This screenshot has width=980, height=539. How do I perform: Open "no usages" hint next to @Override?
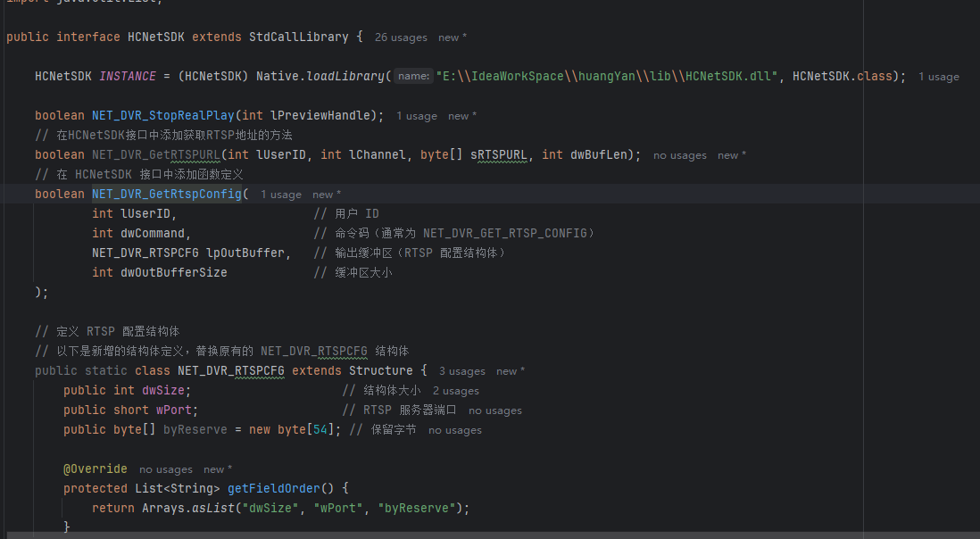pyautogui.click(x=166, y=469)
